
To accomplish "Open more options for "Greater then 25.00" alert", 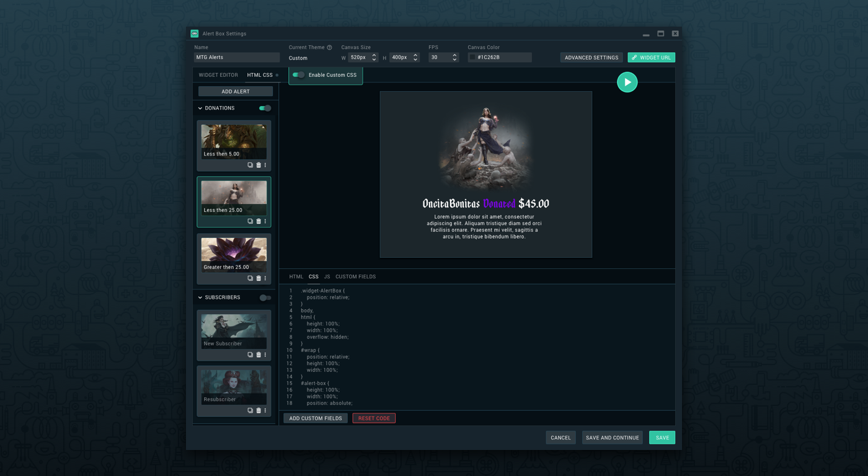I will pos(265,278).
